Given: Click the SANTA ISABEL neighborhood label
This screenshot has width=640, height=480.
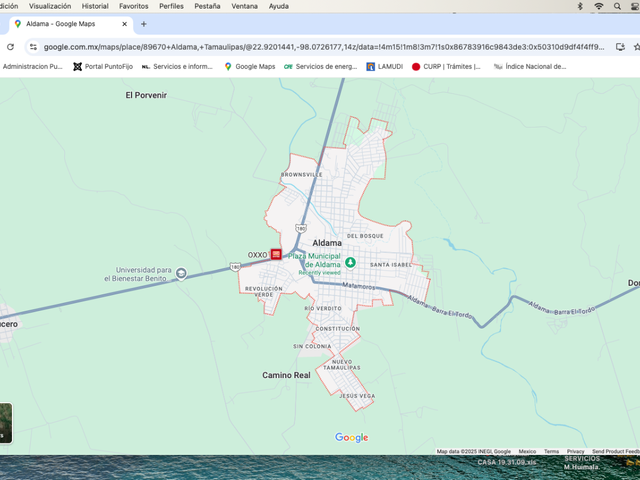Looking at the screenshot, I should tap(391, 264).
